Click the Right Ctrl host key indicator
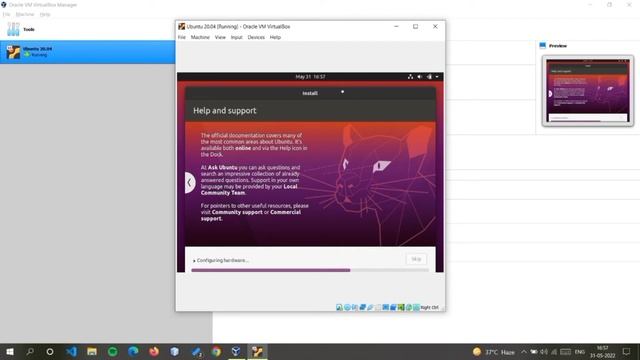Viewport: 640px width, 360px height. 429,307
